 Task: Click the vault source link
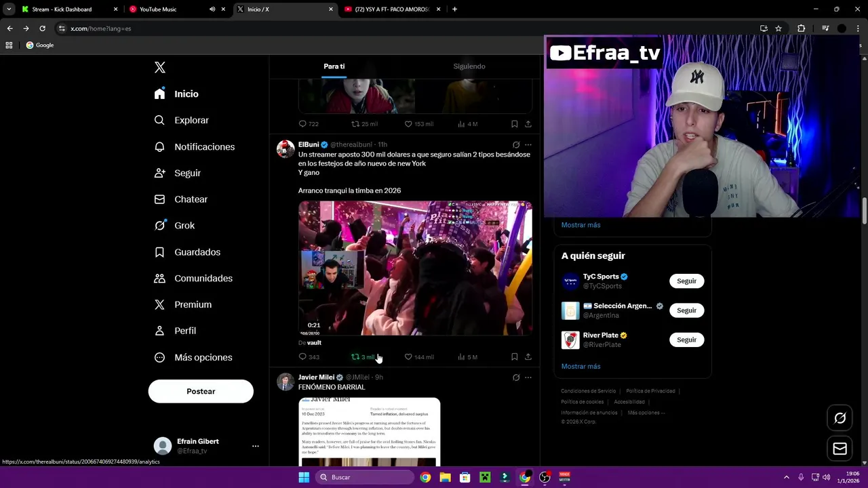(314, 343)
